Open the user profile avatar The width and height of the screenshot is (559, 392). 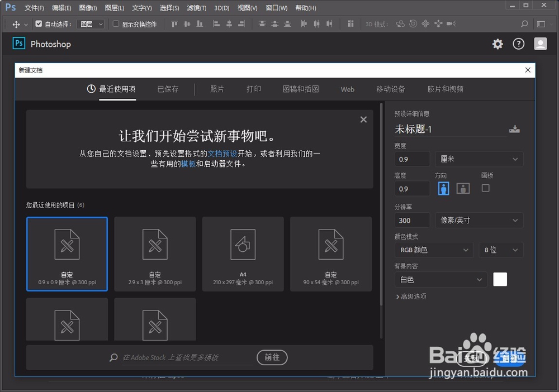click(541, 44)
